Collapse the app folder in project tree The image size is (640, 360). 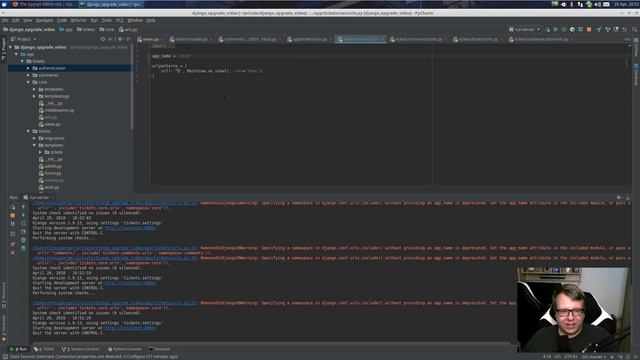pyautogui.click(x=16, y=54)
